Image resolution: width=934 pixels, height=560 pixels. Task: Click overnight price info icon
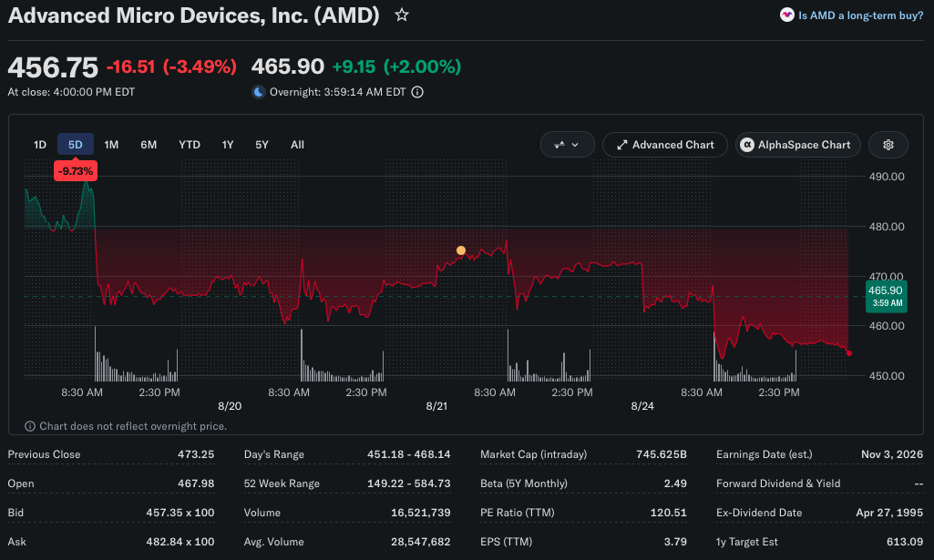[x=417, y=92]
